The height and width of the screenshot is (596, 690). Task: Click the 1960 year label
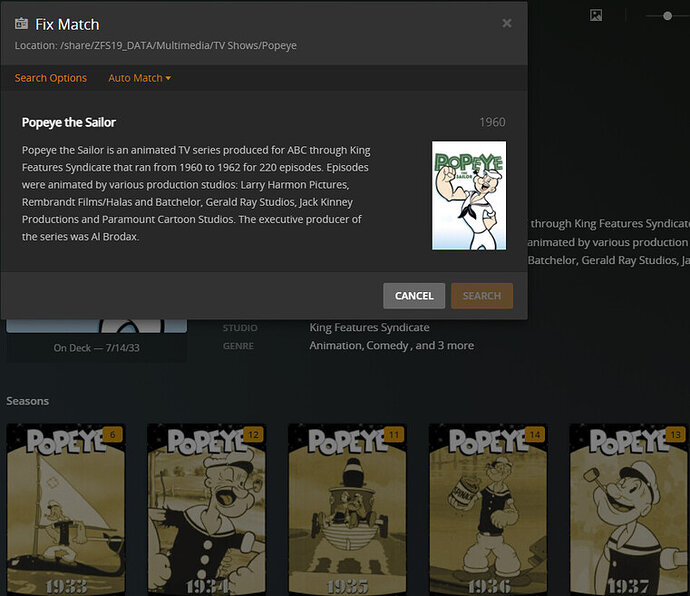click(492, 122)
